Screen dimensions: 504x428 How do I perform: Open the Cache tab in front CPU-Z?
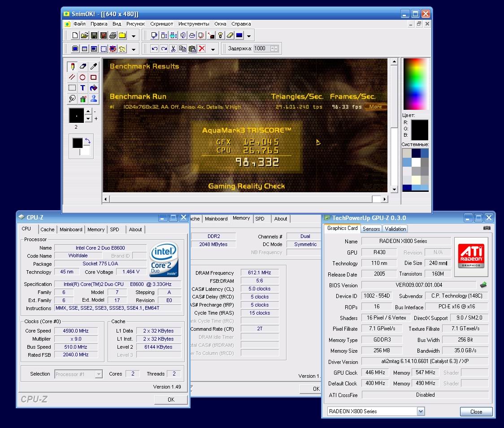coord(47,229)
